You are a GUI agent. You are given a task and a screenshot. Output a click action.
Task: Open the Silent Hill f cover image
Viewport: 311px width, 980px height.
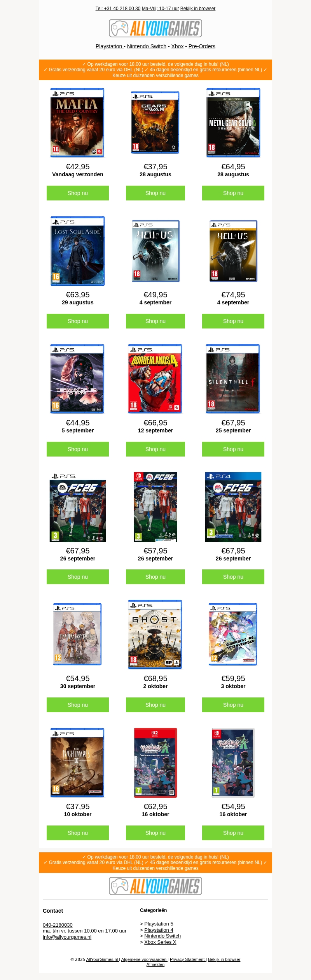233,379
